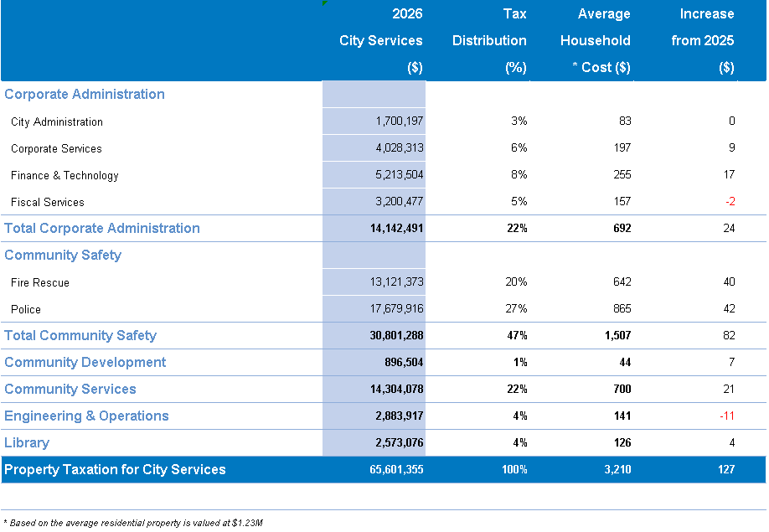Click the negative Fiscal Services increase value

[730, 202]
